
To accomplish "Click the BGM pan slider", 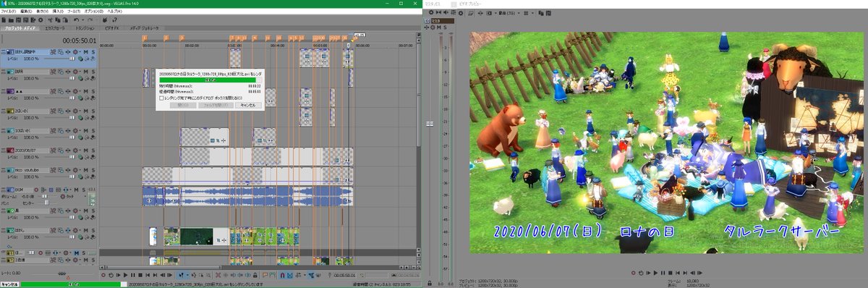I will [46, 203].
